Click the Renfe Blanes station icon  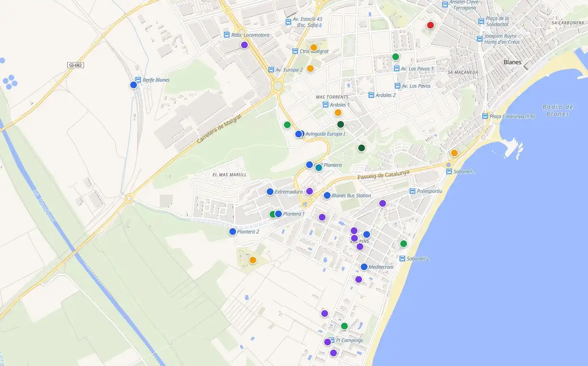138,79
